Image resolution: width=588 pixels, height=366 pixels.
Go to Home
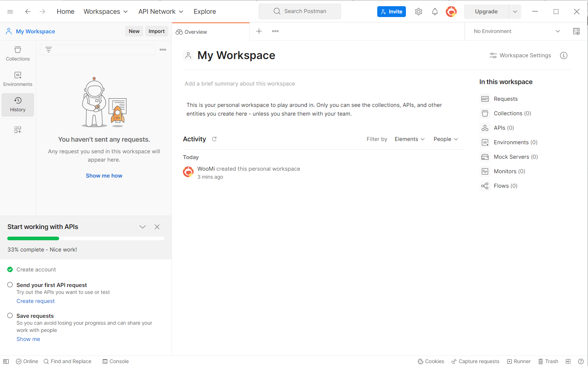tap(66, 12)
